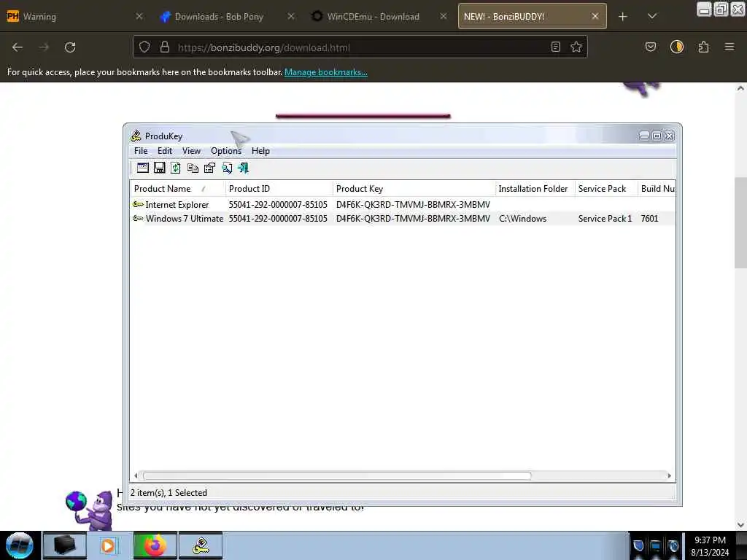Bookmark this page with the star icon
Screen dimensions: 747x560
click(x=576, y=47)
